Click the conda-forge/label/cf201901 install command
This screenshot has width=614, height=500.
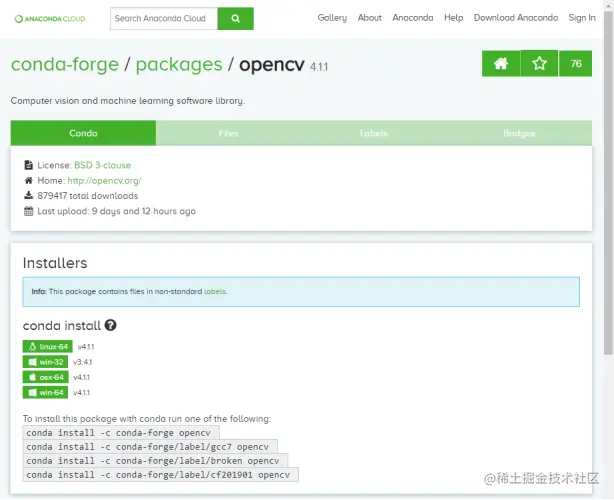(161, 475)
